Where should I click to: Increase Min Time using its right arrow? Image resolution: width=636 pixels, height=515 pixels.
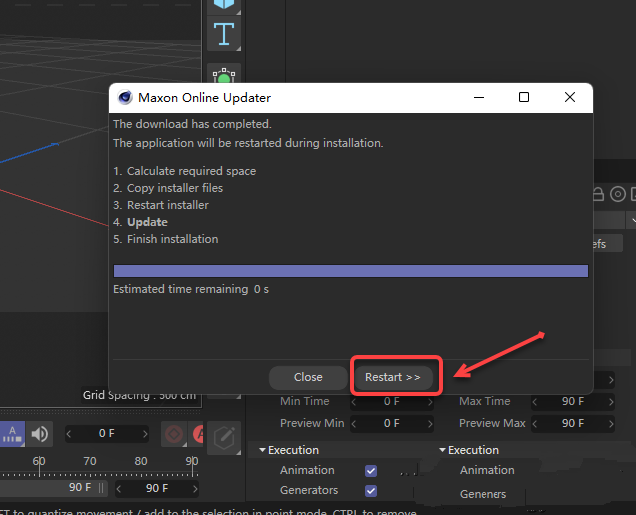pyautogui.click(x=430, y=402)
